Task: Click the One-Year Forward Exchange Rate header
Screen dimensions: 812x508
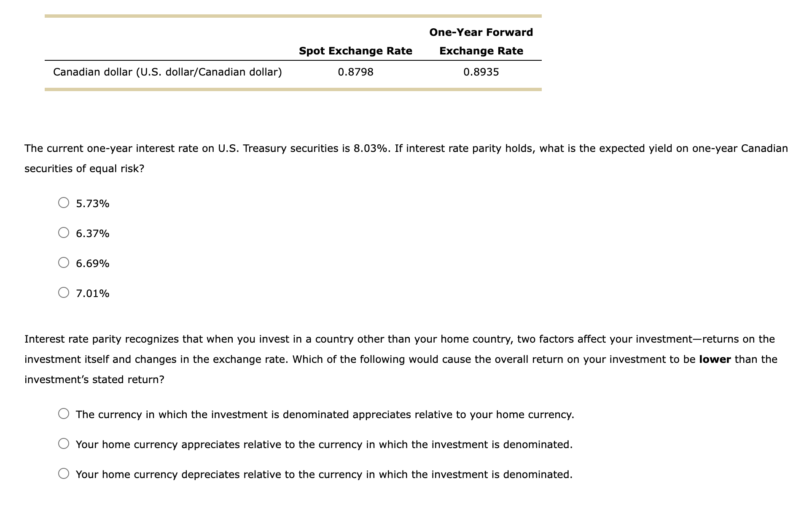Action: pos(481,41)
